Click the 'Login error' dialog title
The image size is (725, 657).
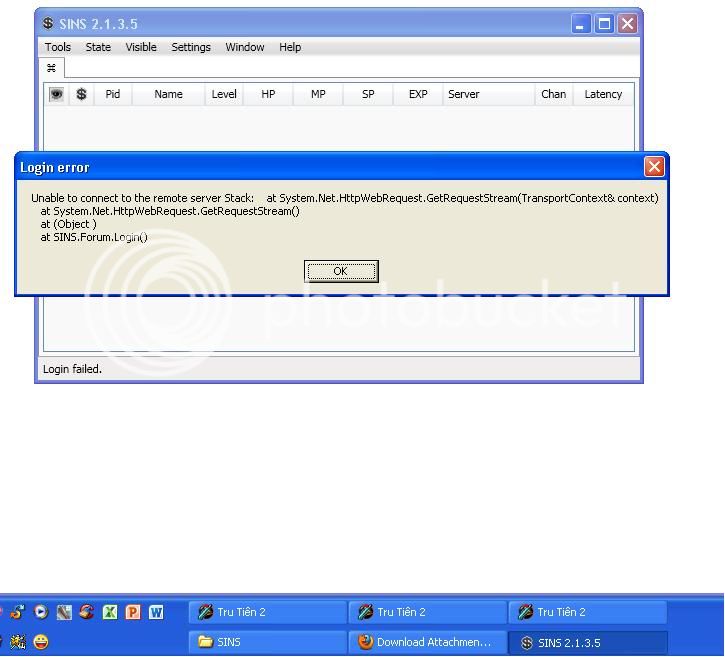[55, 168]
